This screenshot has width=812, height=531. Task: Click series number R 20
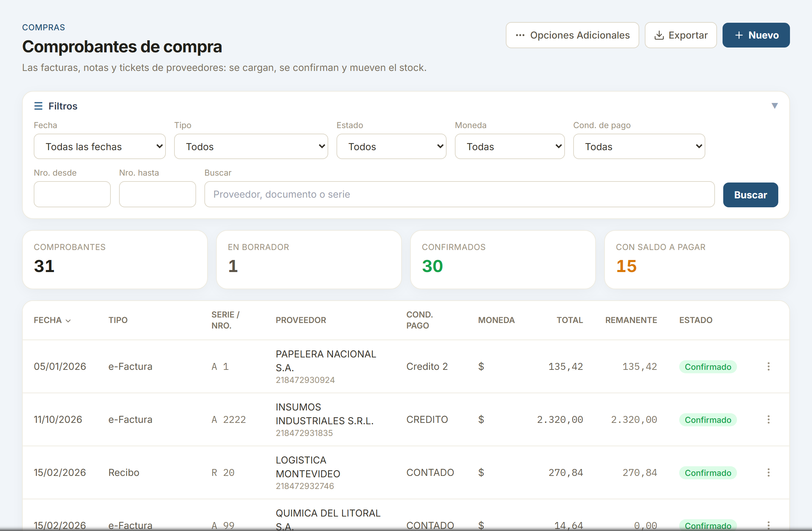coord(223,472)
